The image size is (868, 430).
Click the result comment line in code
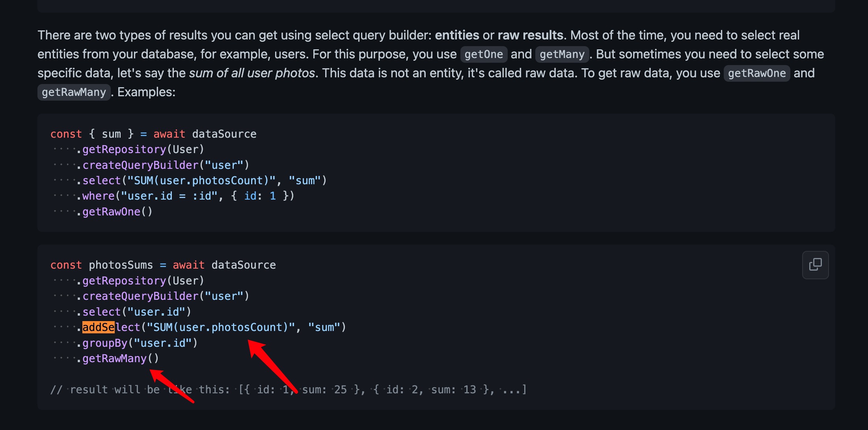(x=288, y=390)
